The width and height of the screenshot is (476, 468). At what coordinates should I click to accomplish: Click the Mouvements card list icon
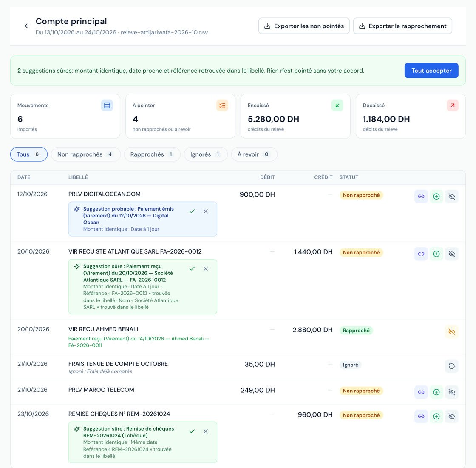[107, 106]
